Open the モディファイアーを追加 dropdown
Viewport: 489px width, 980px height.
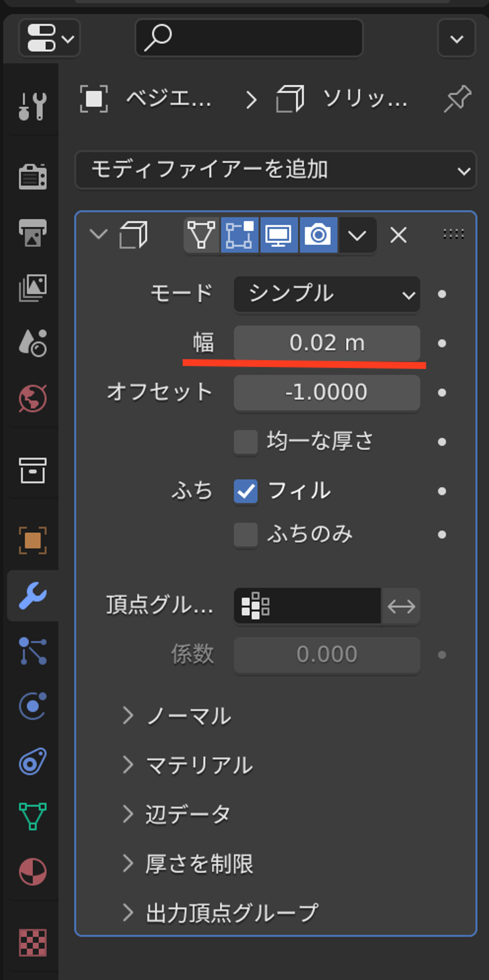[276, 170]
